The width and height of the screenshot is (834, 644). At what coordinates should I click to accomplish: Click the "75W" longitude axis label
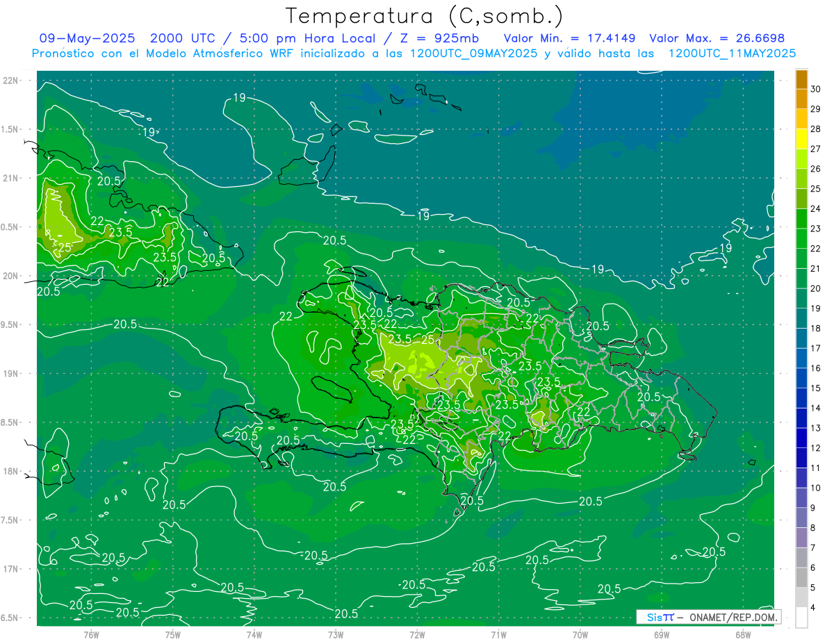pos(173,634)
